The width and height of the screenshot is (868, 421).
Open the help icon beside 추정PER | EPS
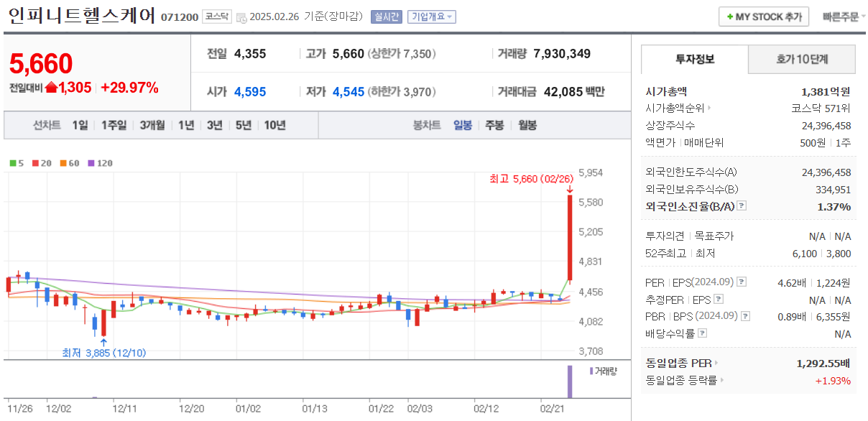(719, 300)
